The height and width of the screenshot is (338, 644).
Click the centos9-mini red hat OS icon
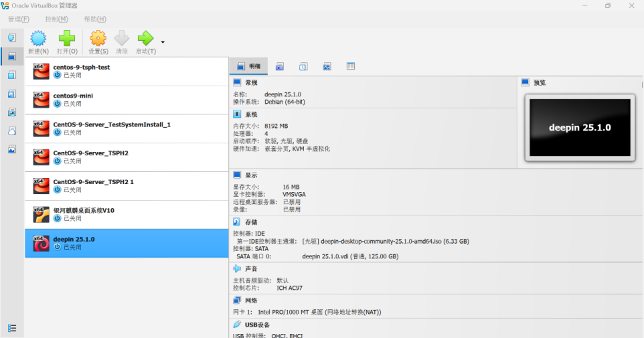click(41, 100)
